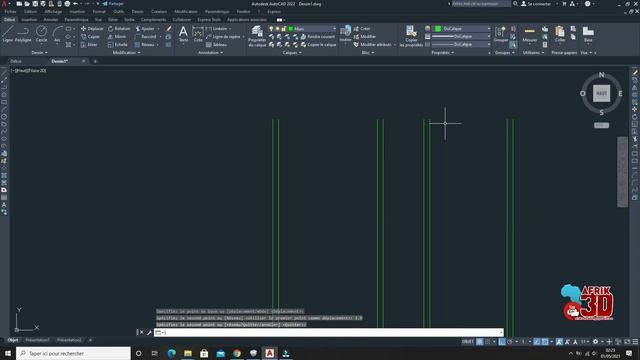Select the Polyligne tool
This screenshot has height=360, width=640.
tap(23, 34)
